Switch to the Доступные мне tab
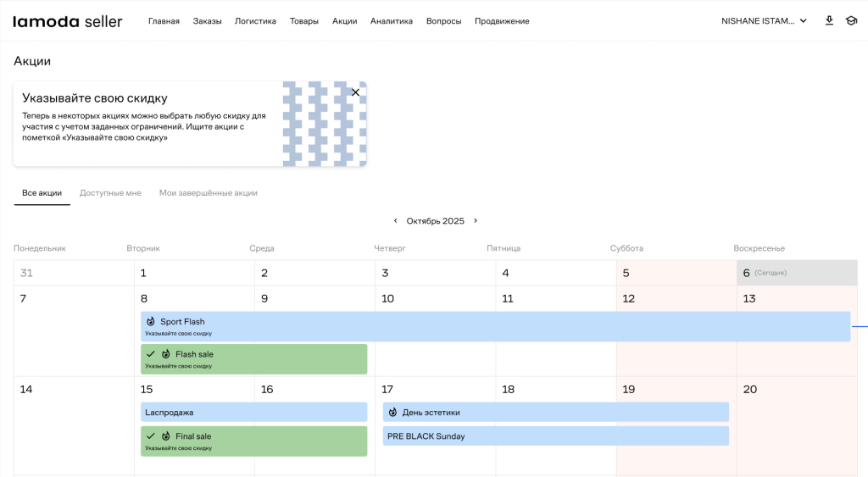Screen dimensions: 868x477 click(110, 193)
